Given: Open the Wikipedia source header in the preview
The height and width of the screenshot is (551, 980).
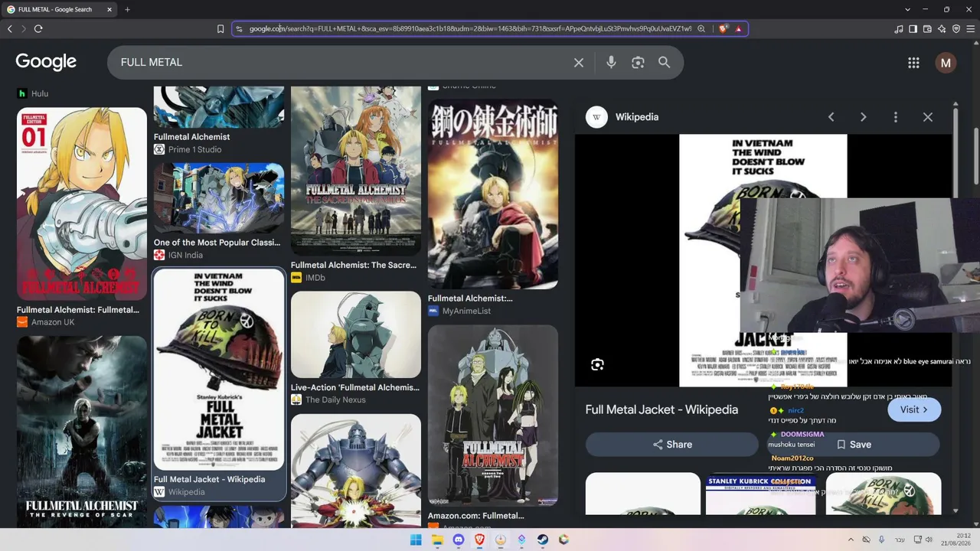Looking at the screenshot, I should coord(622,117).
